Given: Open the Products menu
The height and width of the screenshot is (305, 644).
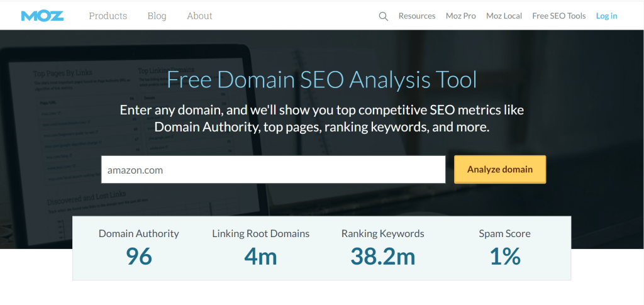Looking at the screenshot, I should click(108, 16).
